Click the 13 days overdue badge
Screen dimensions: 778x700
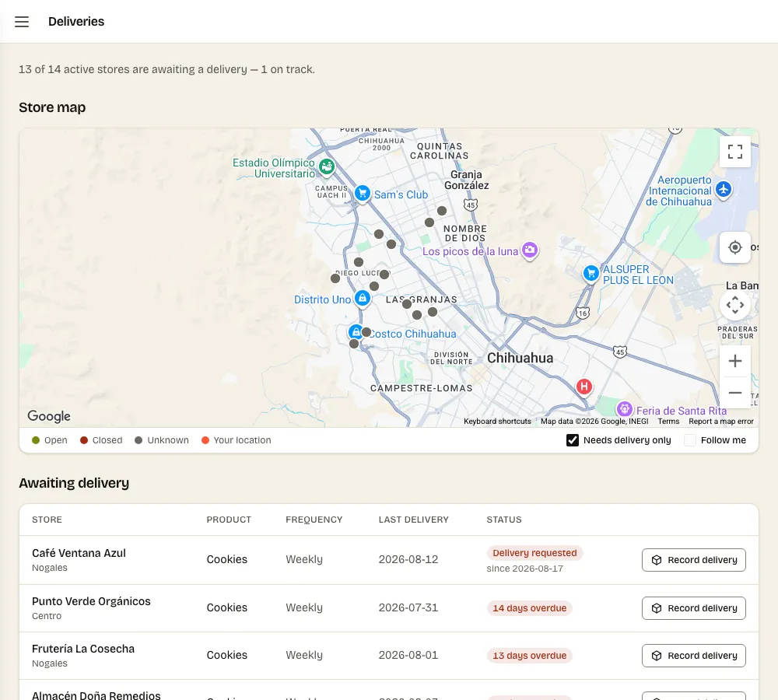coord(529,656)
